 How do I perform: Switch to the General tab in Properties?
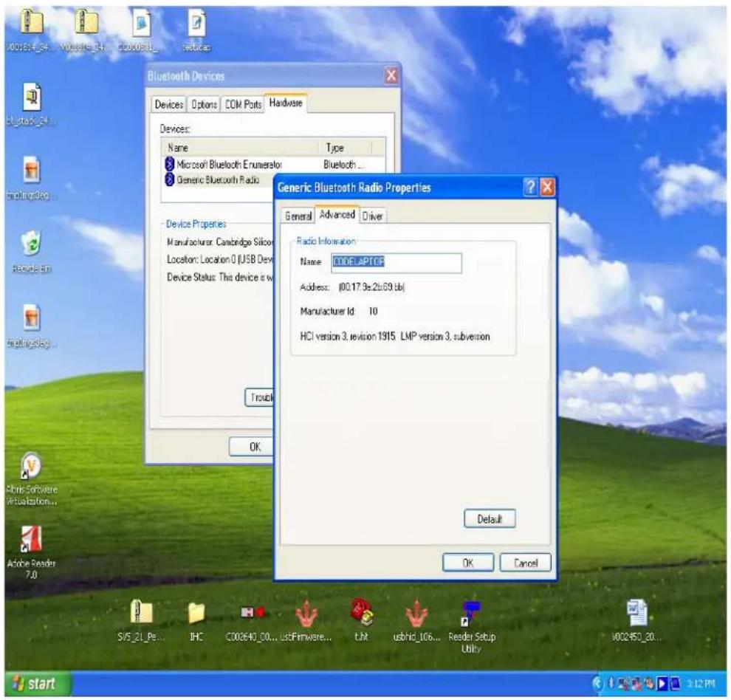298,216
